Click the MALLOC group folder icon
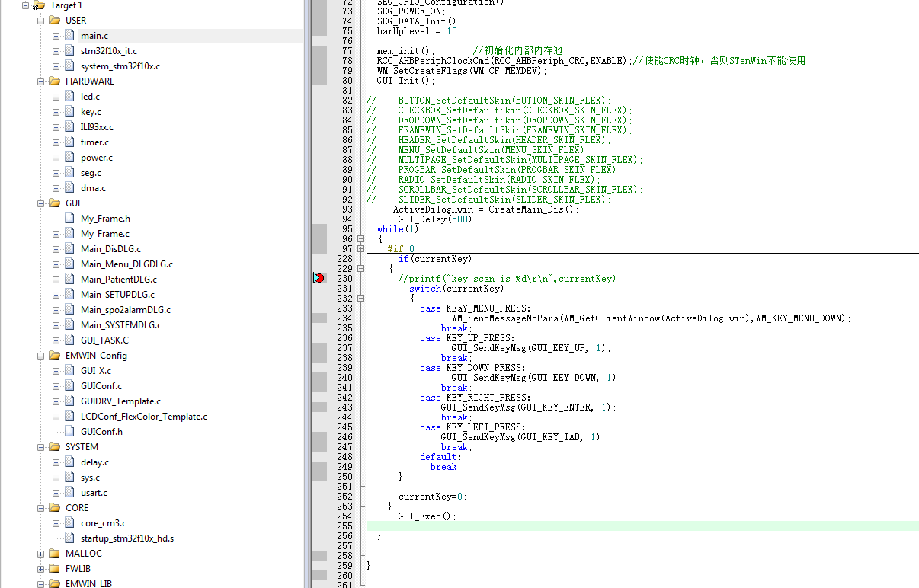This screenshot has height=588, width=919. click(54, 554)
